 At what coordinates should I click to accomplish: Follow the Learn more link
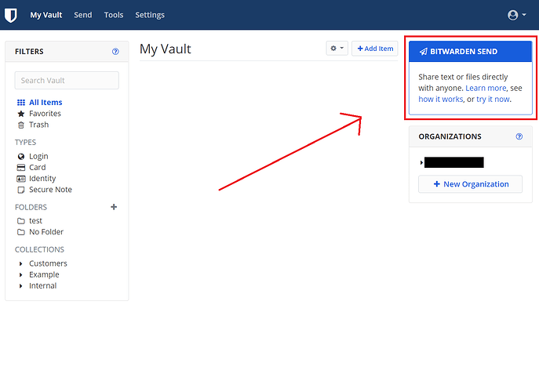point(486,89)
